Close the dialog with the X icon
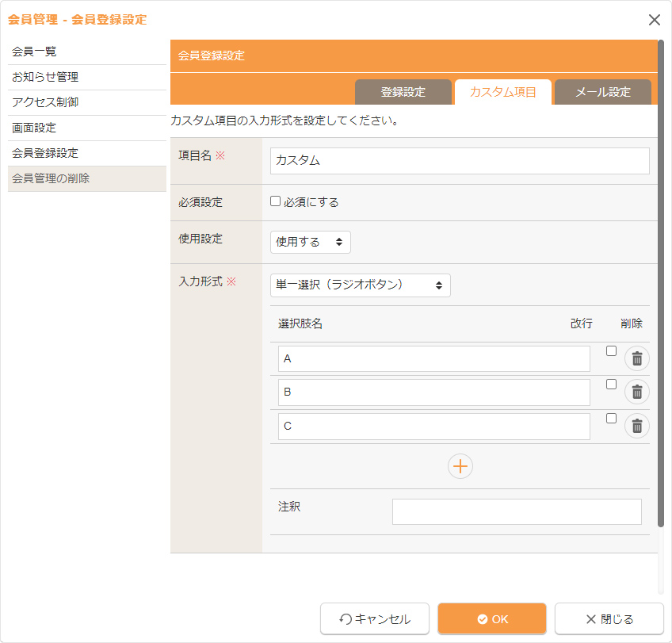 pyautogui.click(x=654, y=20)
